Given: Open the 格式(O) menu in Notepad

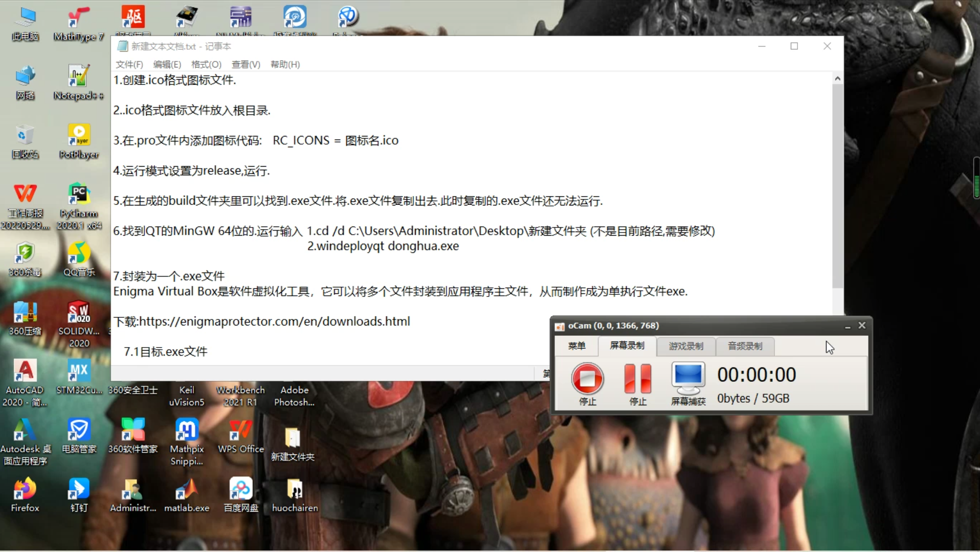Looking at the screenshot, I should [206, 64].
